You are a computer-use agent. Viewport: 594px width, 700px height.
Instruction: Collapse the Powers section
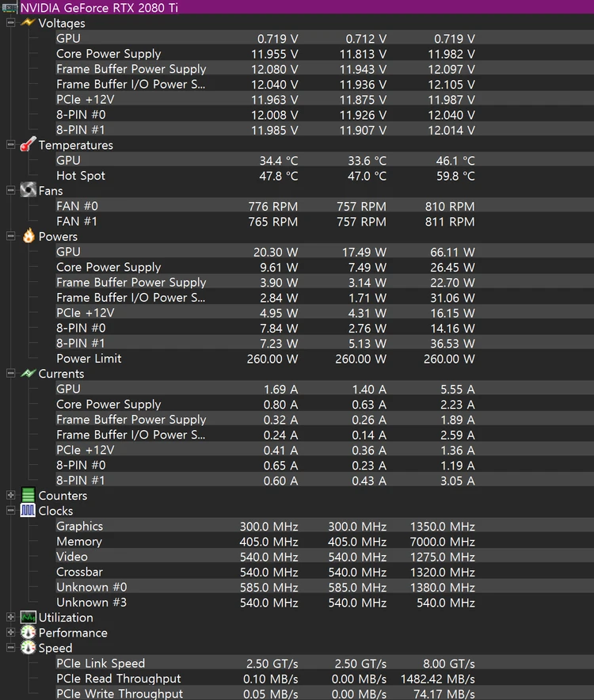pyautogui.click(x=11, y=236)
